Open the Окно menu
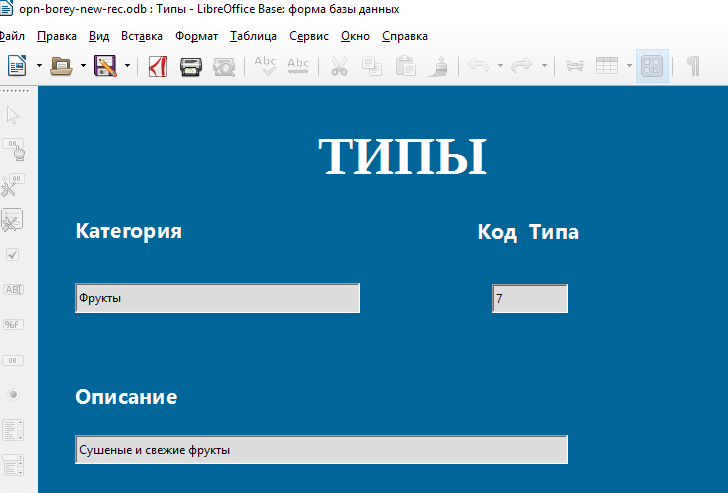Viewport: 728px width, 493px height. pos(355,36)
